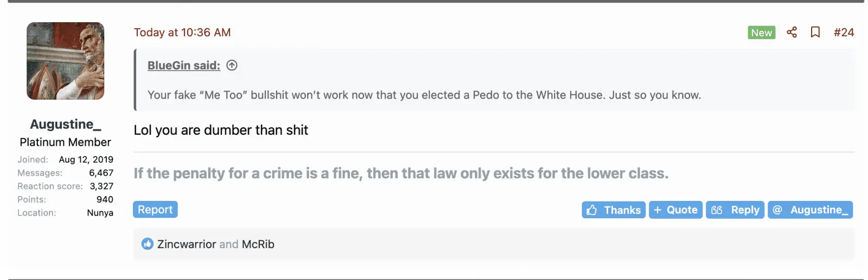Click the BlueGin said quote link
Viewport: 868px width, 280px height.
point(183,66)
